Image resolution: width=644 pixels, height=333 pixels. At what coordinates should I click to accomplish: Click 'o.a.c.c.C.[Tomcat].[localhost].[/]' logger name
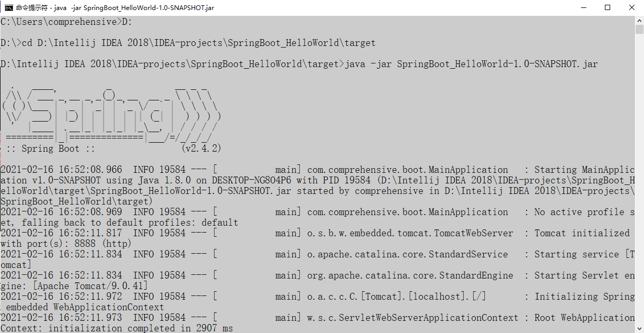click(x=397, y=297)
